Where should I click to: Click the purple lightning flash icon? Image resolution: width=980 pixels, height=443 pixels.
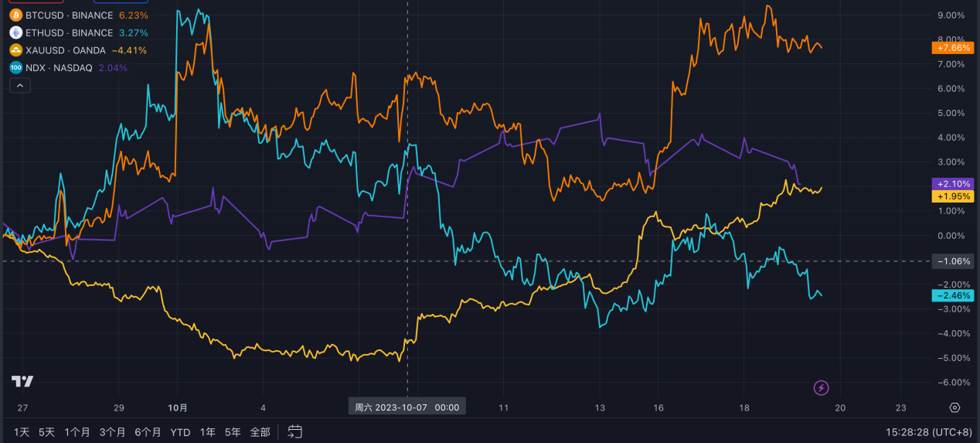click(822, 387)
